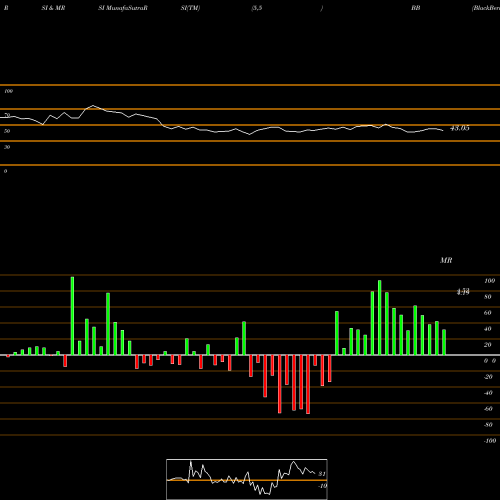Screen dimensions: 500x500
Task: Click the 'SI MunafaSutraR' header text
Action: click(x=123, y=8)
